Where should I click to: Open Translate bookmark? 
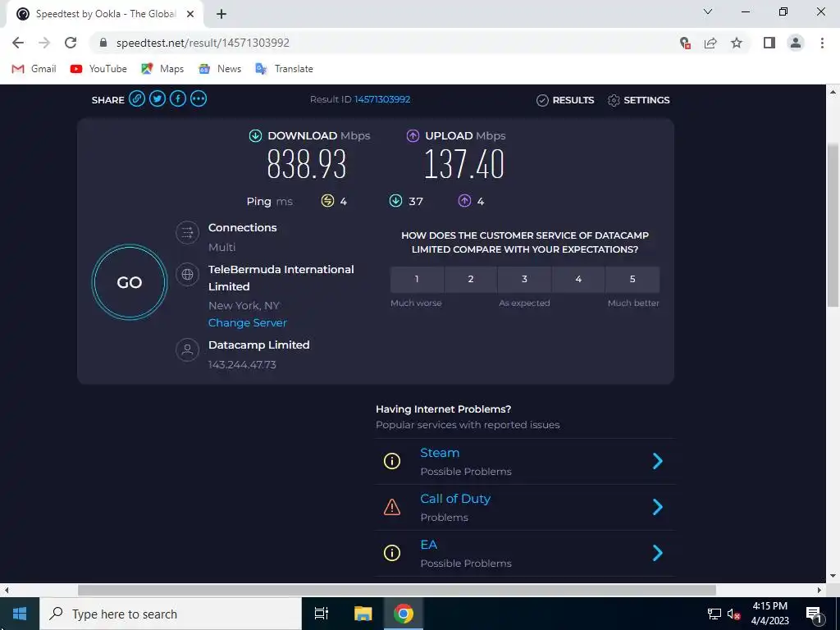(x=285, y=69)
